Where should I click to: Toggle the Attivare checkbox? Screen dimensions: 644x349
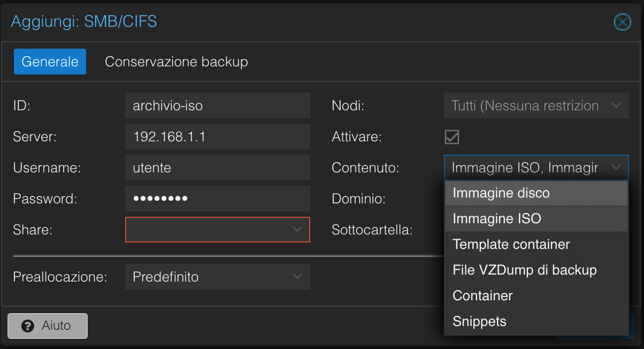point(451,137)
